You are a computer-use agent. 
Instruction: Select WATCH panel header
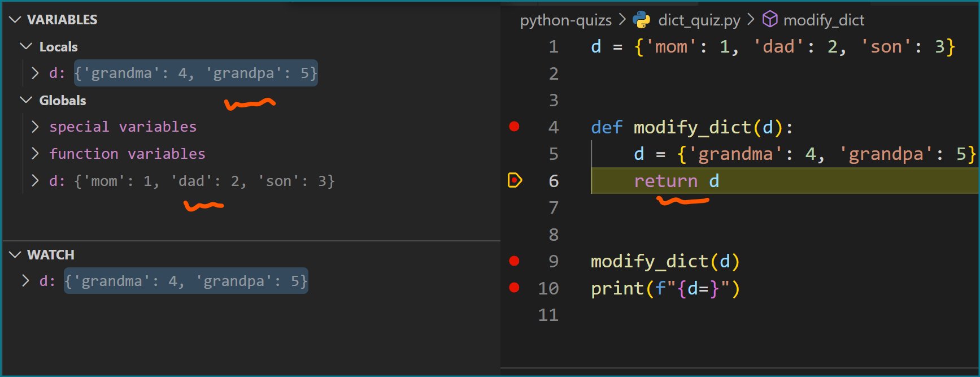point(51,255)
